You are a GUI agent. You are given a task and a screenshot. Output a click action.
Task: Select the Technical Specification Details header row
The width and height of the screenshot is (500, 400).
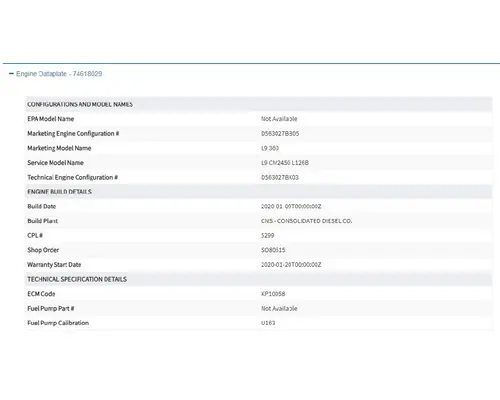tap(259, 279)
